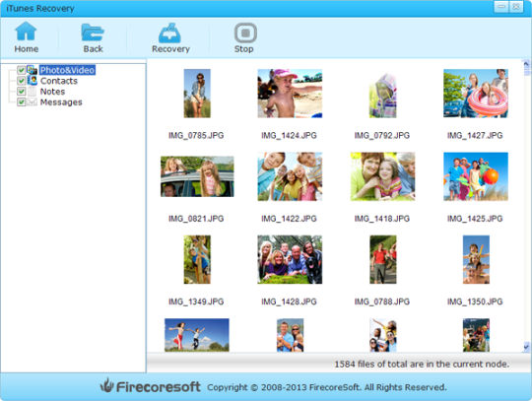Click the Notes category icon
The width and height of the screenshot is (532, 401).
pos(32,92)
